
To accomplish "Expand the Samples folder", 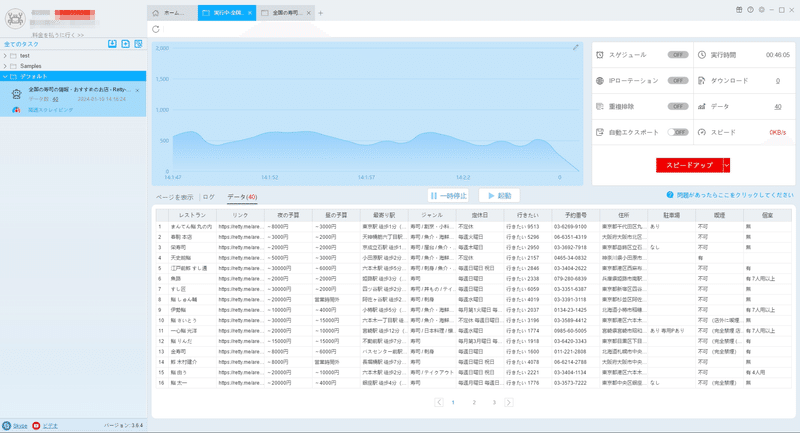I will coord(5,66).
